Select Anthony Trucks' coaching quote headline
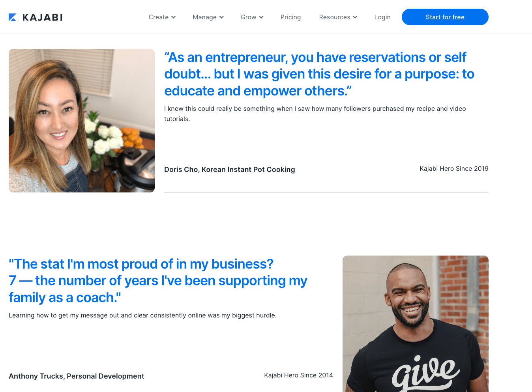The image size is (532, 392). coord(158,280)
